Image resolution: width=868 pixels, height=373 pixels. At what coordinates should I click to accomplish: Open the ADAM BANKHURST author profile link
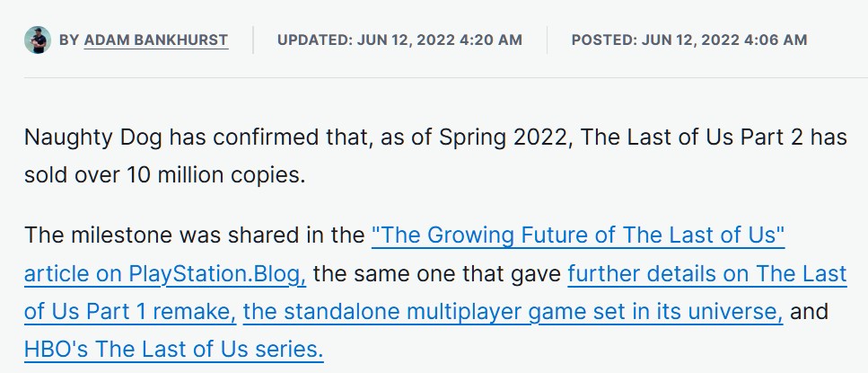tap(156, 40)
